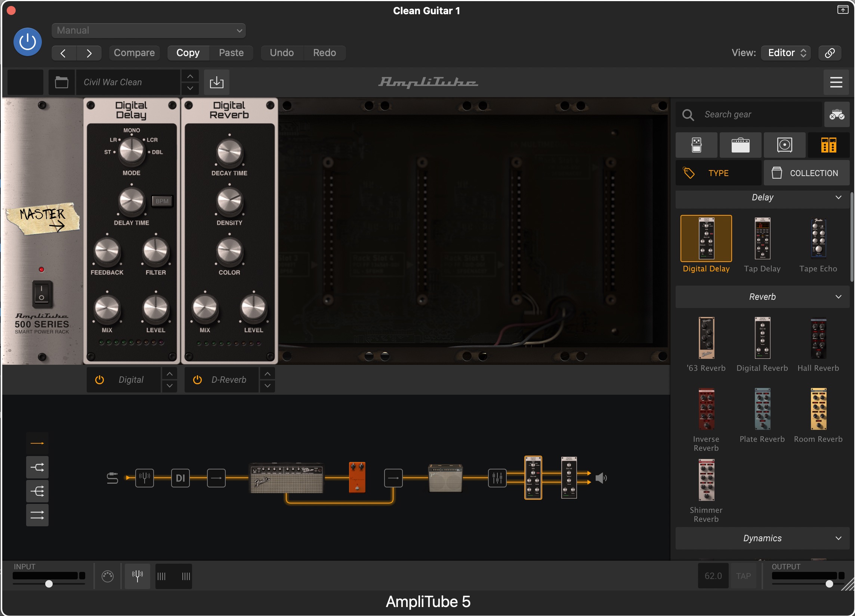Click the signal chain input source icon
855x616 pixels.
pyautogui.click(x=112, y=478)
